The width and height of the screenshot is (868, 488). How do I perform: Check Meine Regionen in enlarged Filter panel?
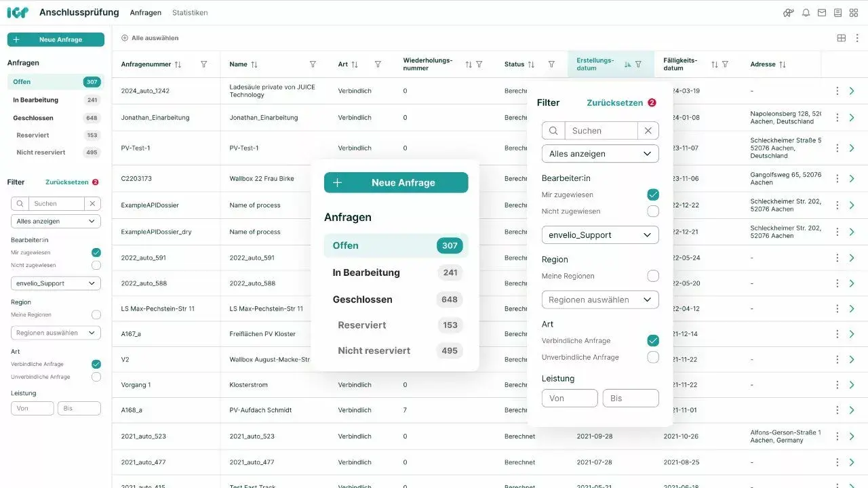coord(653,276)
